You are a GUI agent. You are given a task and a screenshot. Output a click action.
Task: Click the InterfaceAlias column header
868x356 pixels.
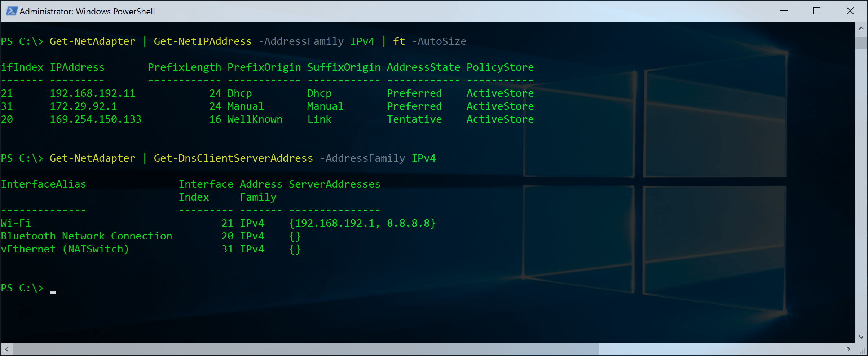[43, 184]
